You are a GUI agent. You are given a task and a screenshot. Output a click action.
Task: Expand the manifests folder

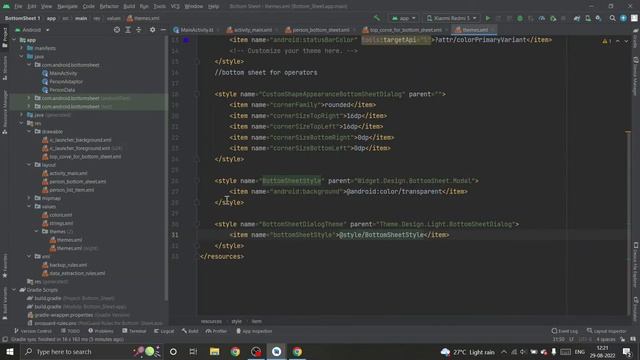(x=22, y=48)
